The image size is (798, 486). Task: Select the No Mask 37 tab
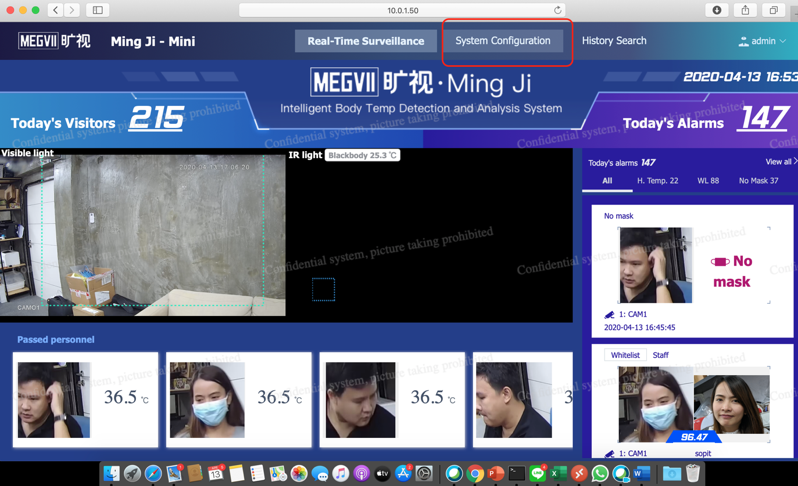coord(758,181)
